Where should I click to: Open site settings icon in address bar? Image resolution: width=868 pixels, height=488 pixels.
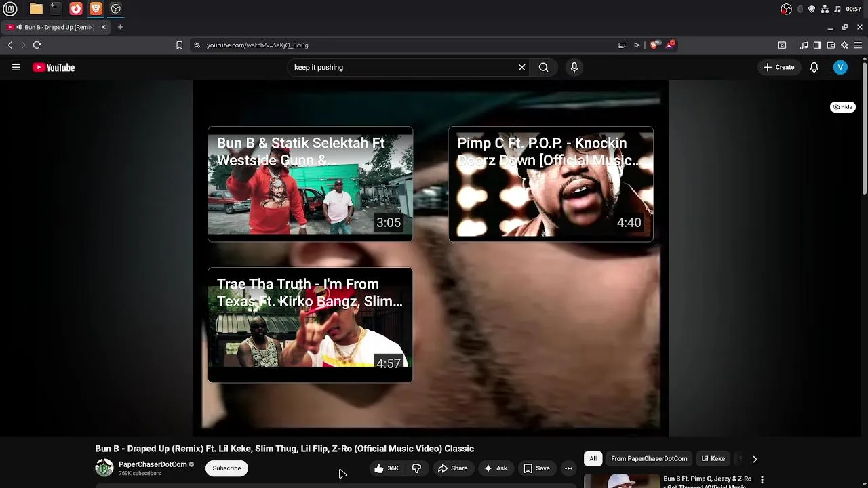click(x=197, y=45)
